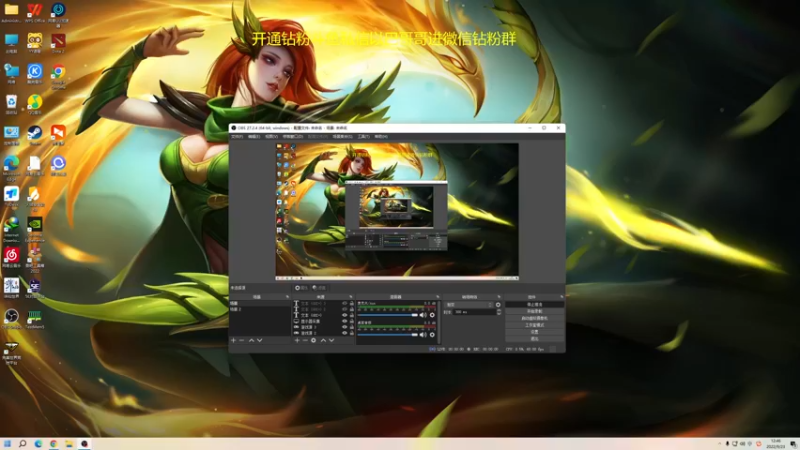800x450 pixels.
Task: Open WPS Office desktop icon
Action: tap(35, 13)
